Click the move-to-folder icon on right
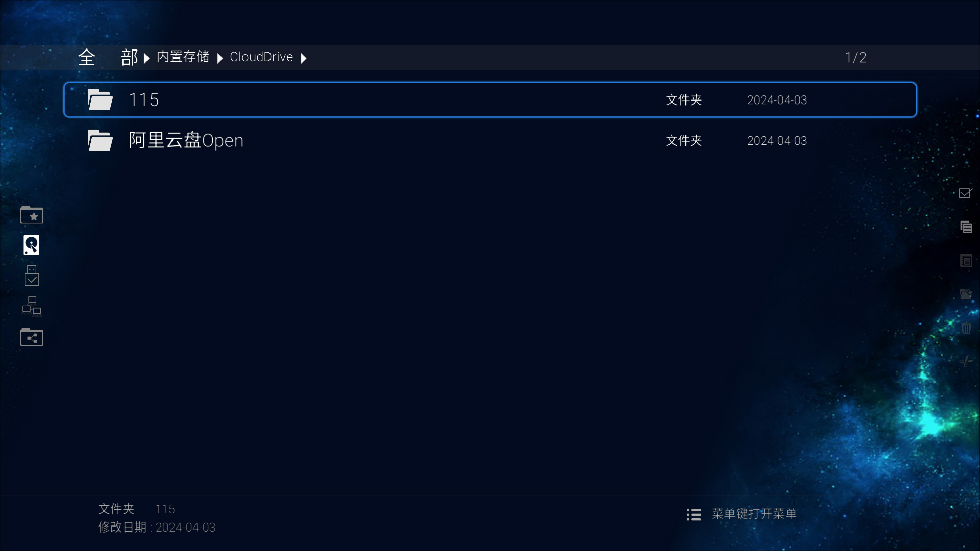980x551 pixels. click(x=966, y=294)
